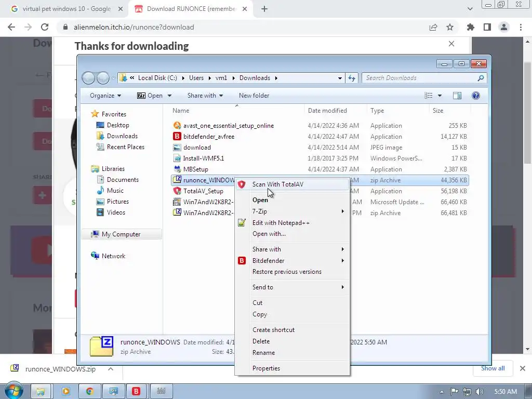Image resolution: width=532 pixels, height=399 pixels.
Task: Select Open in the context menu
Action: (x=292, y=200)
